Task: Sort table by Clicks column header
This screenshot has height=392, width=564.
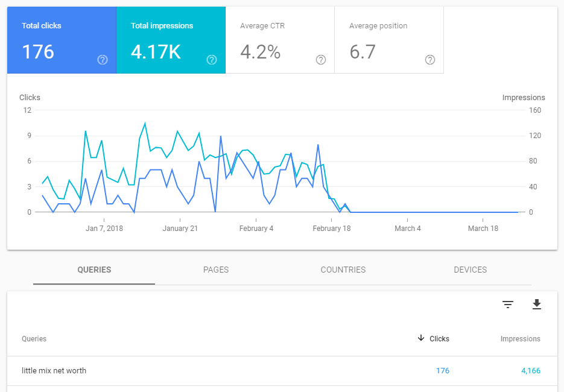Action: pyautogui.click(x=439, y=339)
